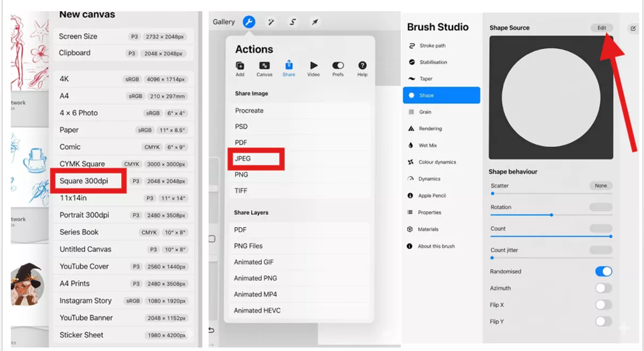Open the Selections tool
This screenshot has height=351, width=644.
coord(293,22)
